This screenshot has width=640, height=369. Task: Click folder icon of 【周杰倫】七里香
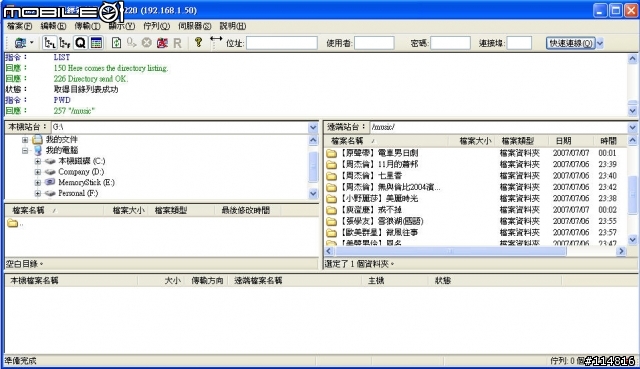(x=331, y=176)
